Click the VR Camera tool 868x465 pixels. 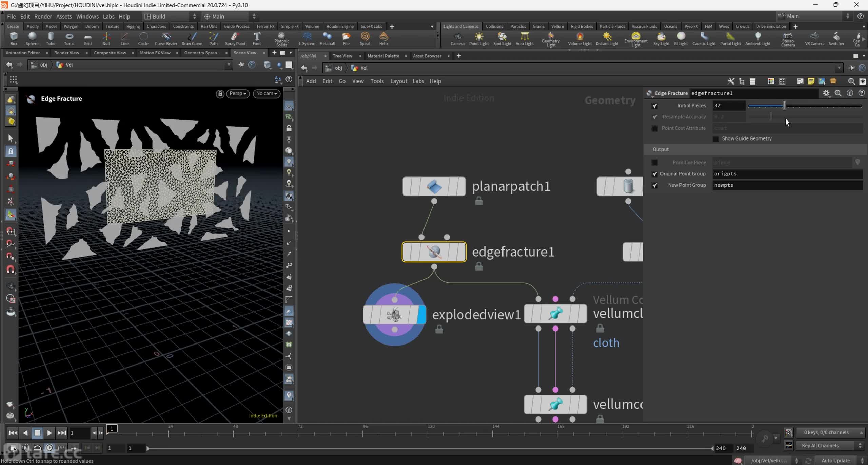[x=814, y=39]
